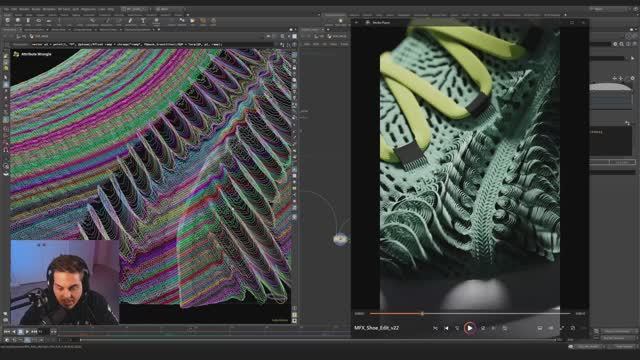Click MFX_Shoe_Edit_v22 title in Media Player

pyautogui.click(x=376, y=328)
